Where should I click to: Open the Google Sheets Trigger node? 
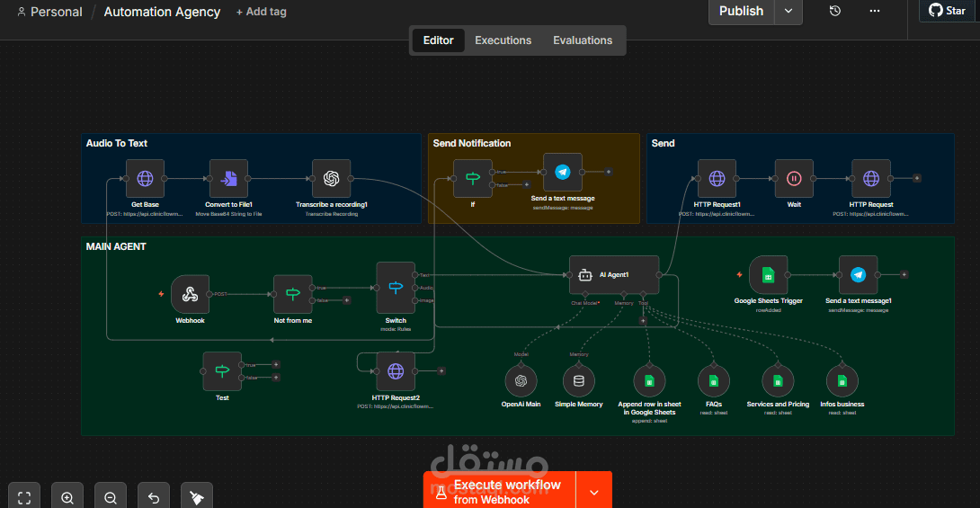768,274
